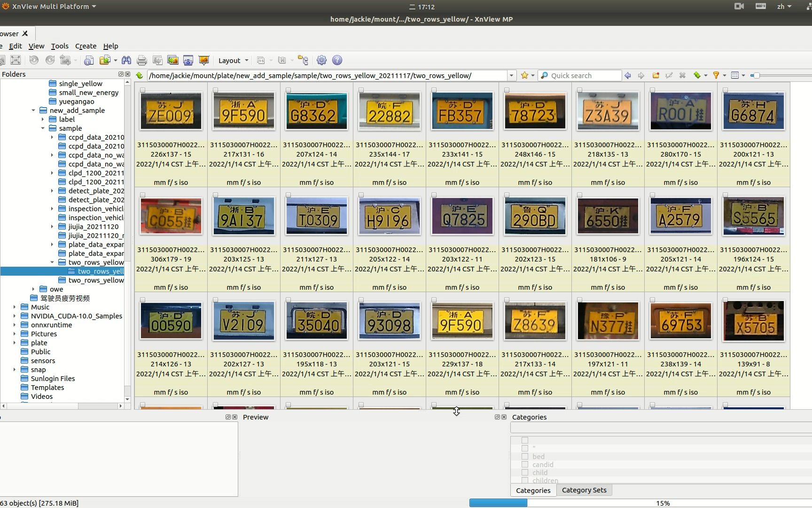Open the file properties icon in toolbar

pos(89,60)
